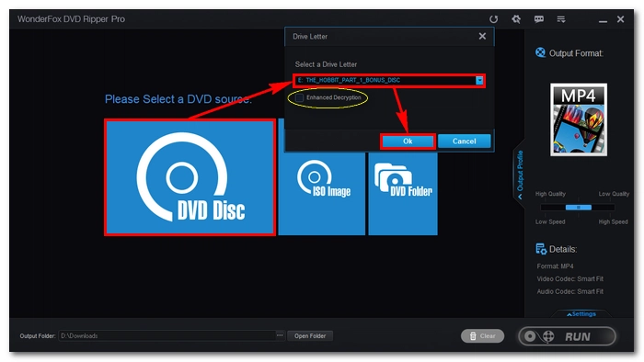The height and width of the screenshot is (362, 644).
Task: Browse output folder with ellipsis button
Action: pos(280,335)
